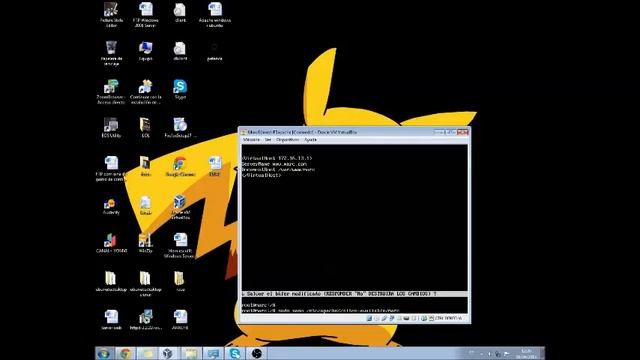The image size is (640, 360).
Task: Open the Ayuda menu in VirtualBox
Action: [310, 140]
